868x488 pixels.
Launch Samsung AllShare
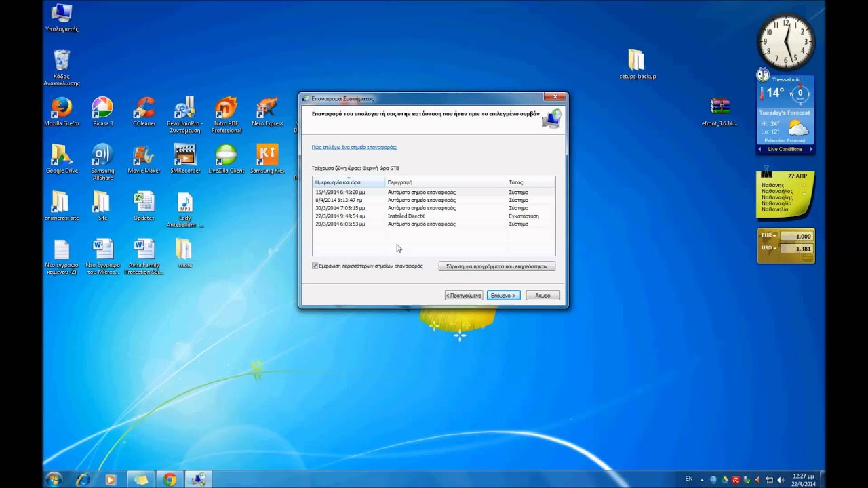point(102,163)
